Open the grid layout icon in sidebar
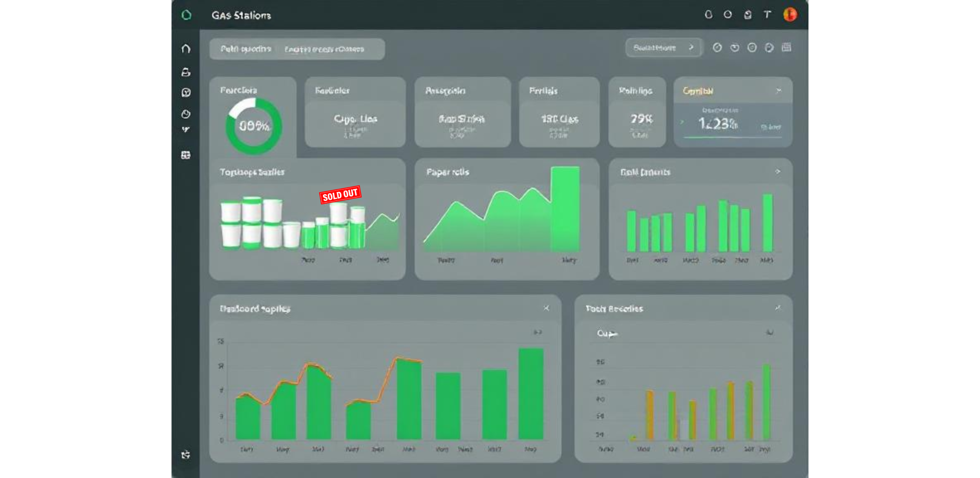 click(x=186, y=155)
